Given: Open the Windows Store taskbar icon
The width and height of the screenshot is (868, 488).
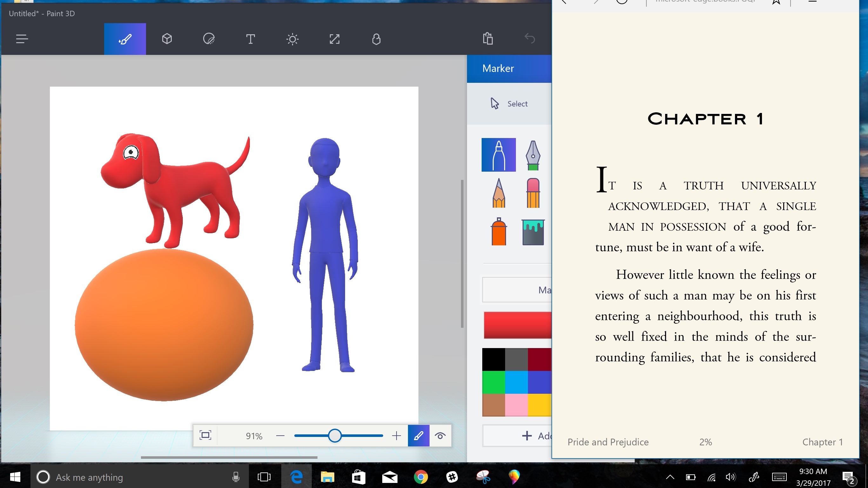Looking at the screenshot, I should [358, 477].
